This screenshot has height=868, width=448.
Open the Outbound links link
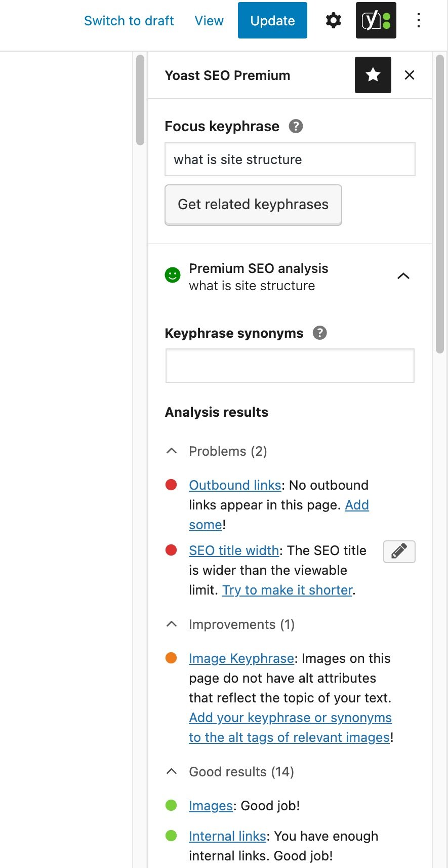(235, 485)
